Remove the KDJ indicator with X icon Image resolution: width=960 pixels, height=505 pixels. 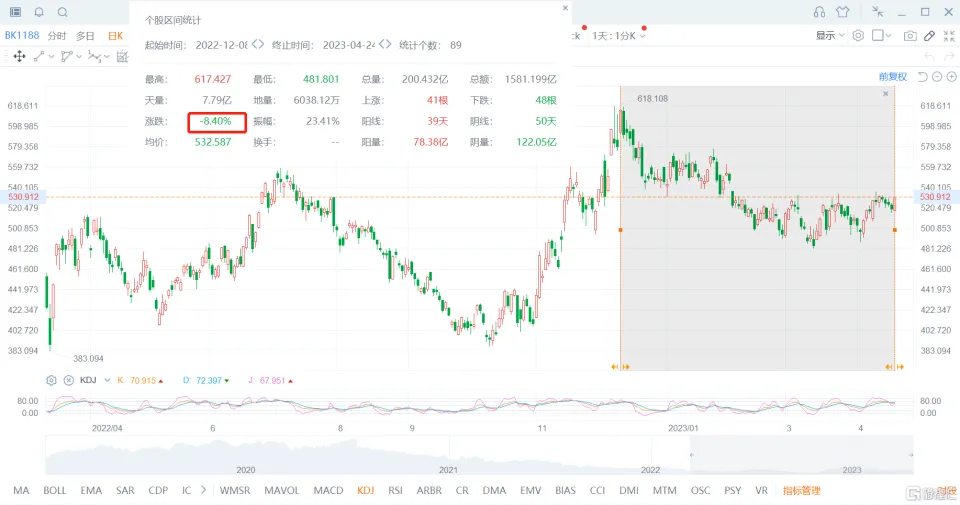click(x=68, y=380)
